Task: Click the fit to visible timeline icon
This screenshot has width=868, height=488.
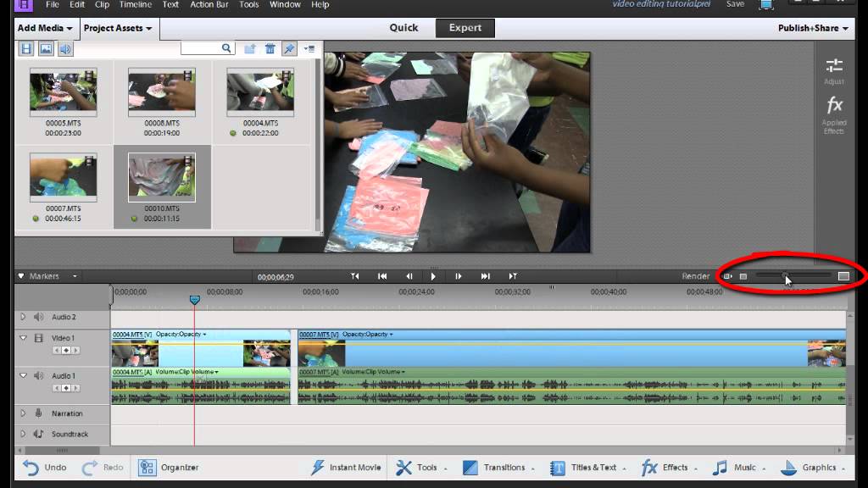Action: tap(727, 276)
